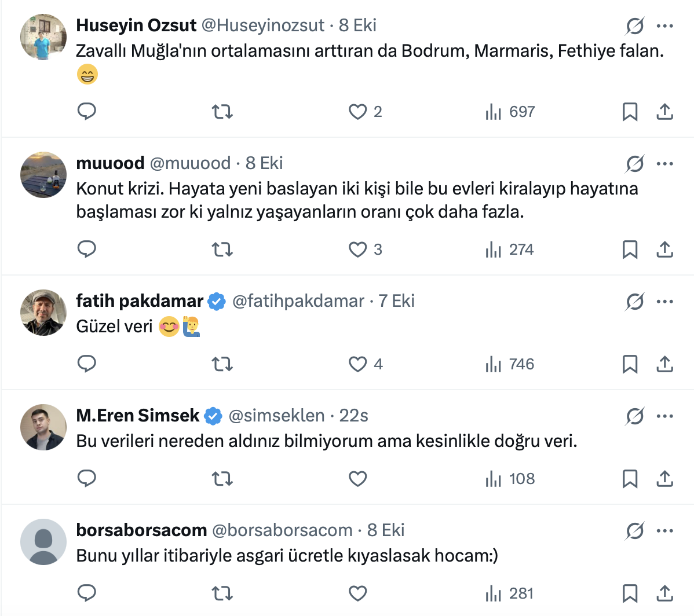Like M.Eren Simsek's tweet
694x616 pixels.
358,479
